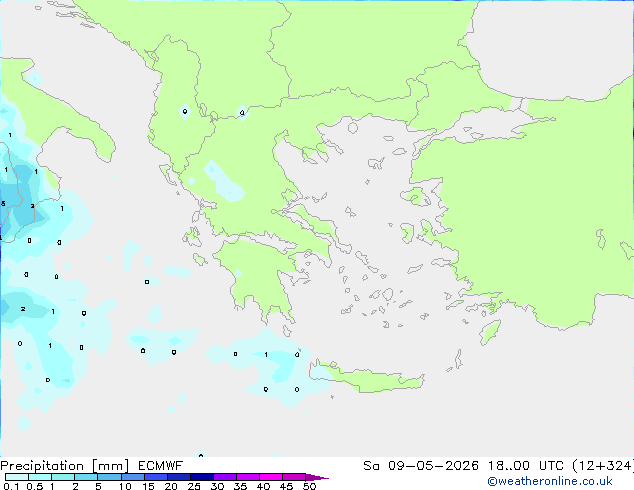The width and height of the screenshot is (634, 490).
Task: Click the 35–40 mm legend color swatch
Action: coord(248,477)
